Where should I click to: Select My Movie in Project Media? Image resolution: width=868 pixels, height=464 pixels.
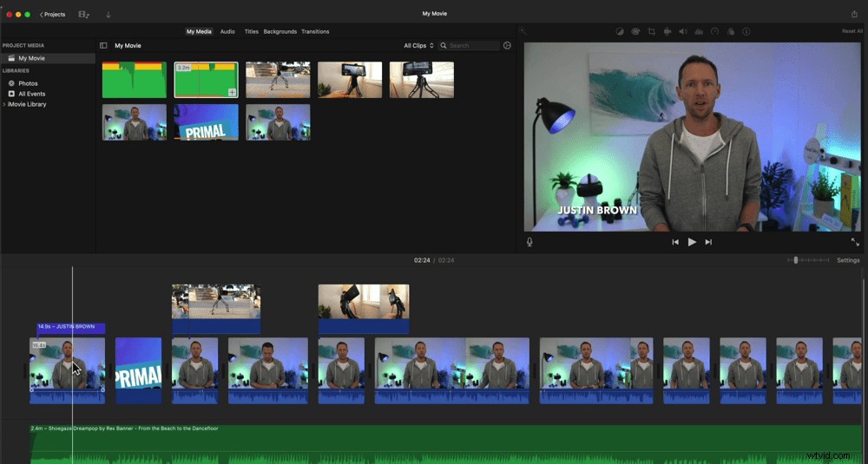pyautogui.click(x=48, y=58)
